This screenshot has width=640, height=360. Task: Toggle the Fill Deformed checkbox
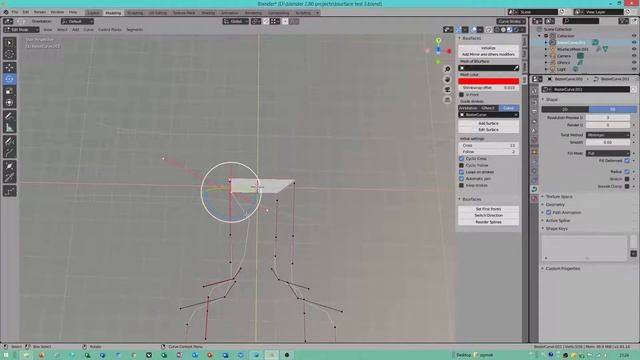click(627, 161)
